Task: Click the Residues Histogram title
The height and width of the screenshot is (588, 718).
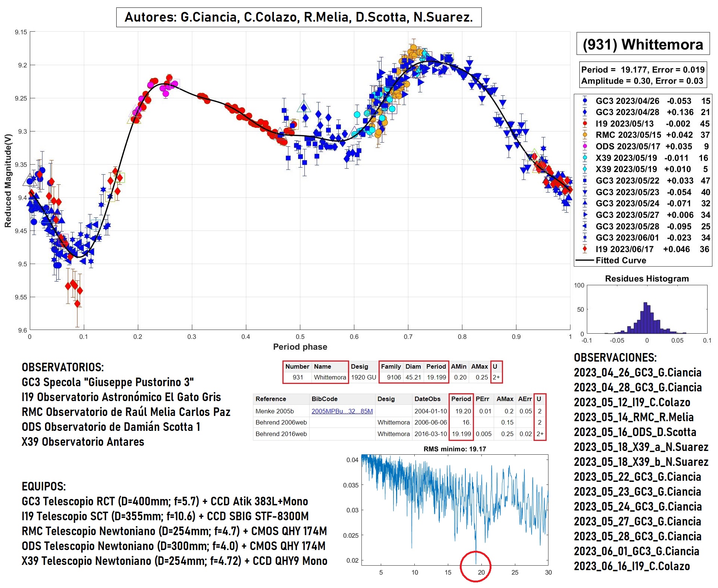Action: pos(647,279)
